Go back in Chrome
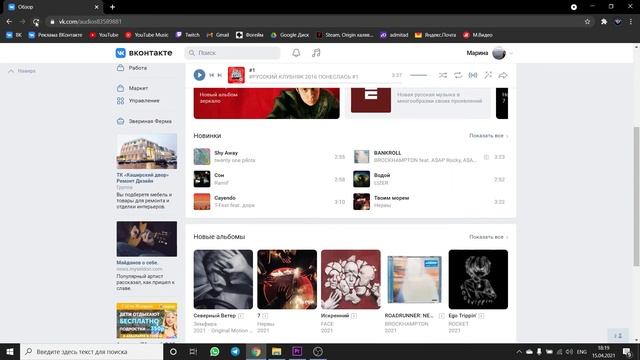The image size is (640, 360). (9, 22)
